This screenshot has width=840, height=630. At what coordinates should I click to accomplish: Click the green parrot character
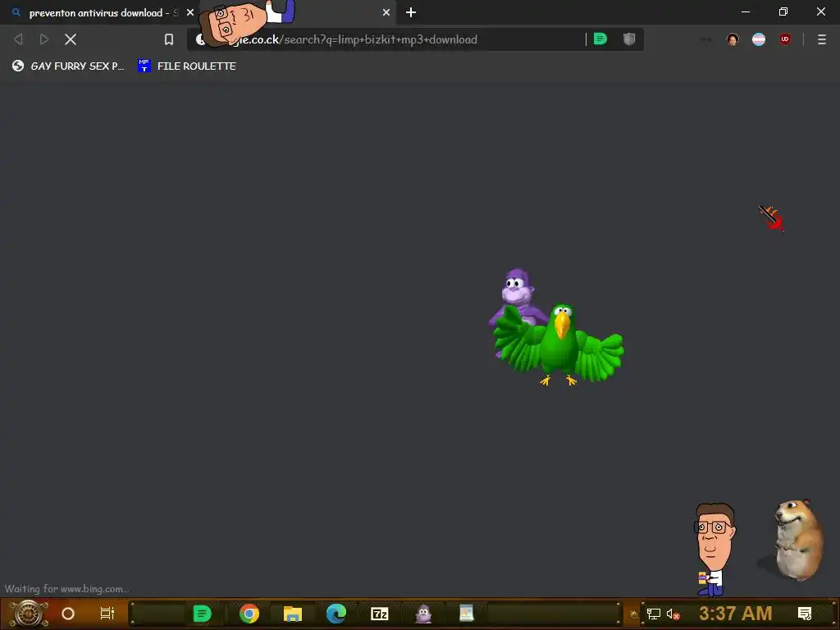tap(559, 345)
